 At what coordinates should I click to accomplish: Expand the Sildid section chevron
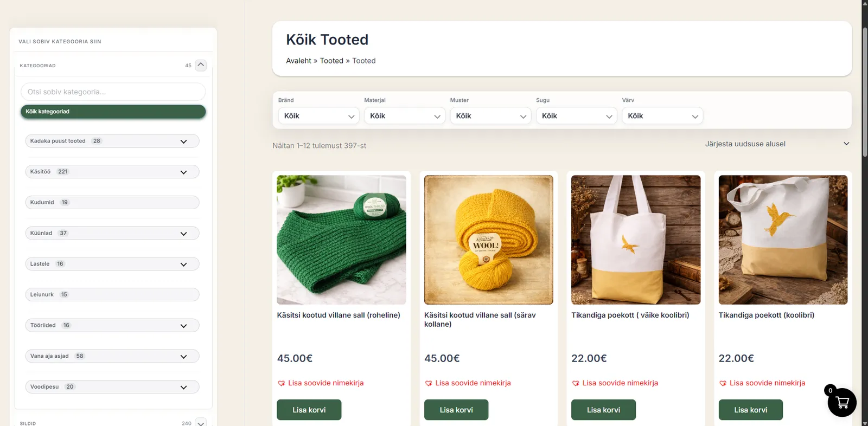(x=201, y=423)
